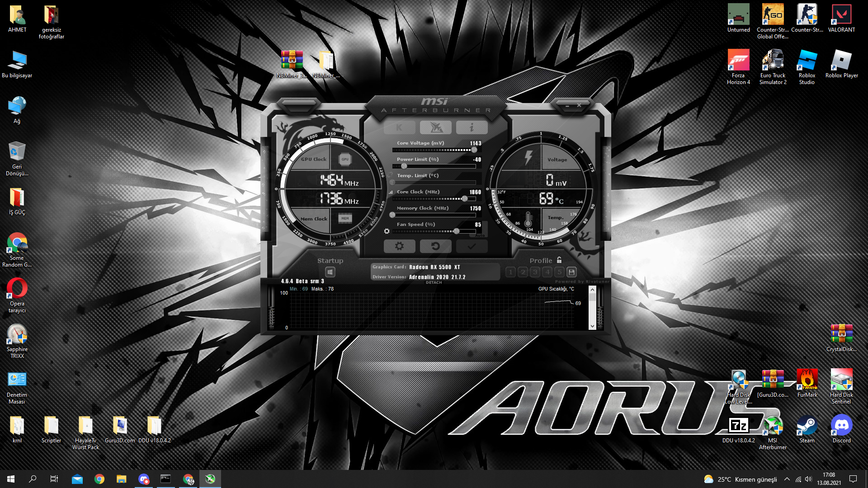Select the VALORANT desktop shortcut
The image size is (868, 488).
tap(841, 19)
